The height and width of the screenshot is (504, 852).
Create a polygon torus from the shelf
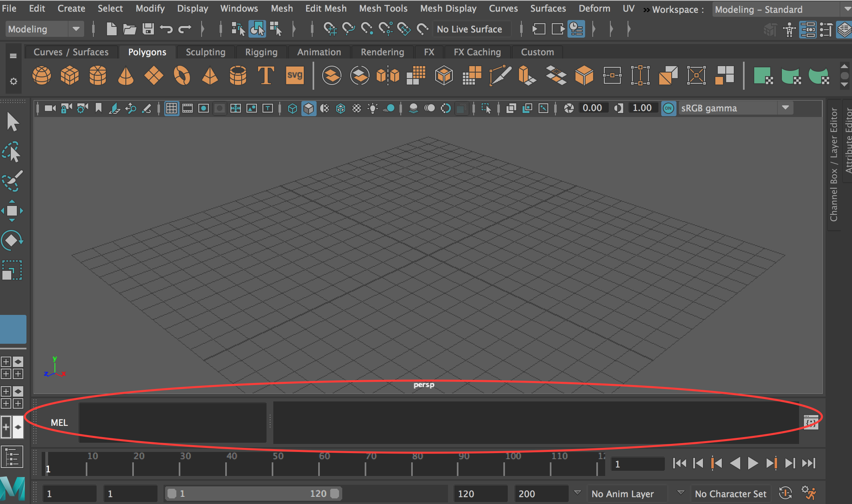(182, 75)
